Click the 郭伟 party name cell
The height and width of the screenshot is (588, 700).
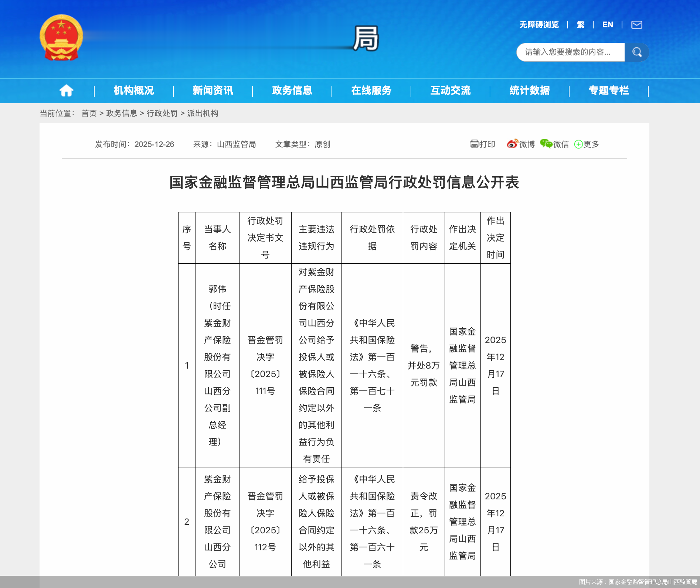217,366
